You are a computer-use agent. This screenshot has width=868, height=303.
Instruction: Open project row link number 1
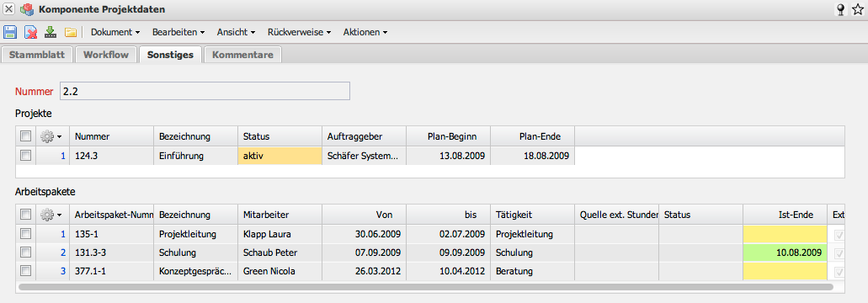coord(63,156)
